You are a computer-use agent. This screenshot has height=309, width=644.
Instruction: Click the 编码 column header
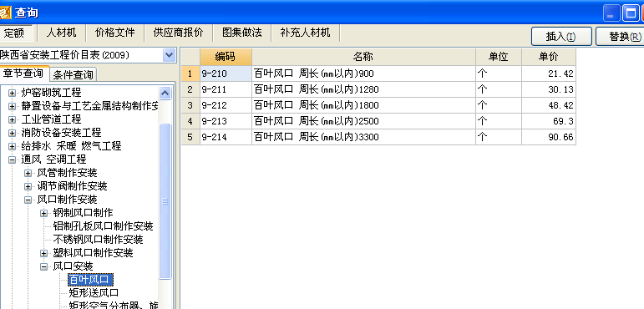[226, 57]
